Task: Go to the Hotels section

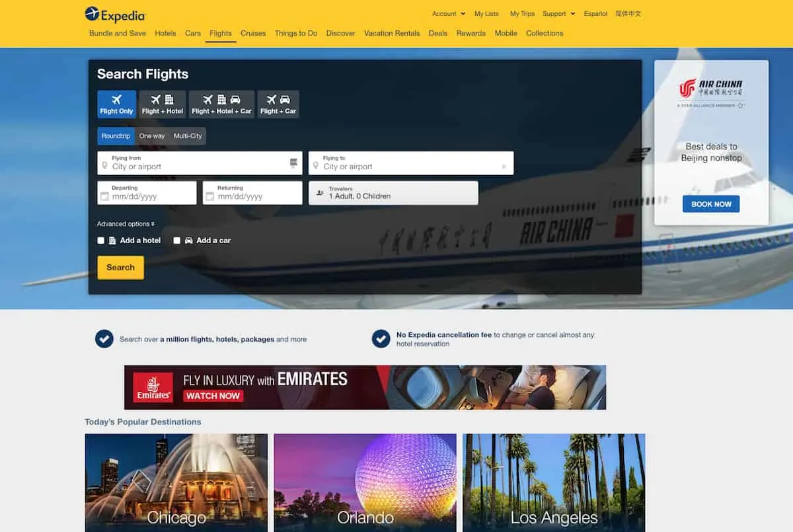Action: pyautogui.click(x=165, y=33)
